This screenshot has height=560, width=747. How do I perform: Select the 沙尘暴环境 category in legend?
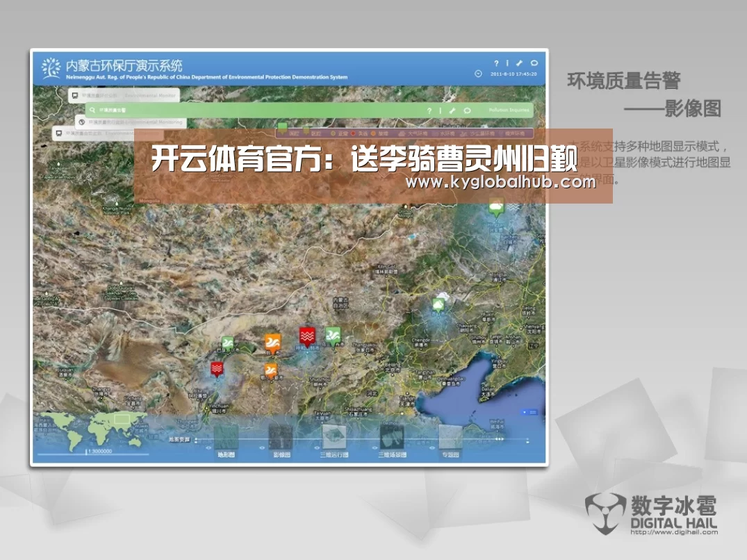click(x=477, y=134)
